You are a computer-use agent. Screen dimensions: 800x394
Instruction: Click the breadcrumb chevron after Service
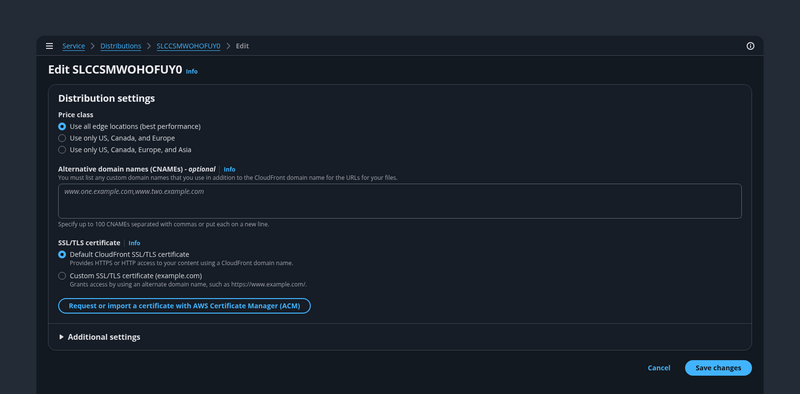pyautogui.click(x=93, y=46)
